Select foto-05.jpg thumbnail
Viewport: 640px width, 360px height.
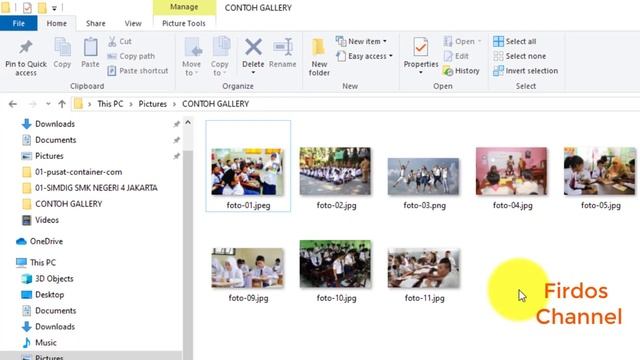point(600,171)
